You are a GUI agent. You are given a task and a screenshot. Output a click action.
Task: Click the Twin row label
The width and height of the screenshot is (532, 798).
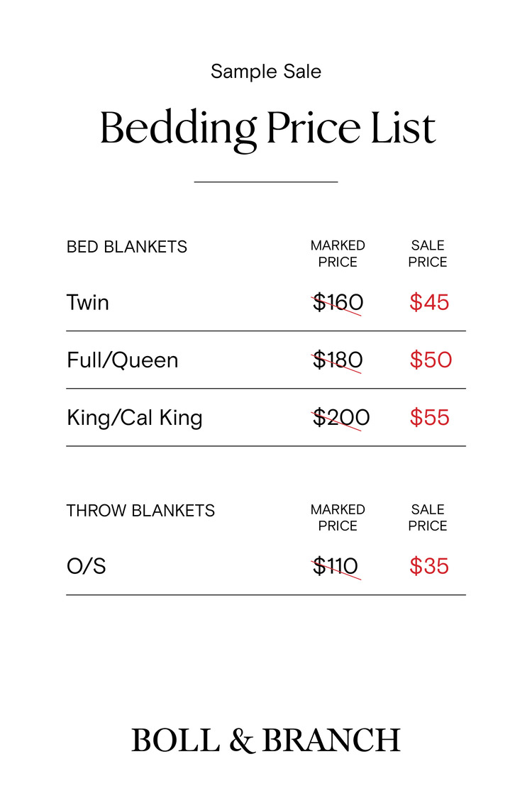(x=88, y=303)
